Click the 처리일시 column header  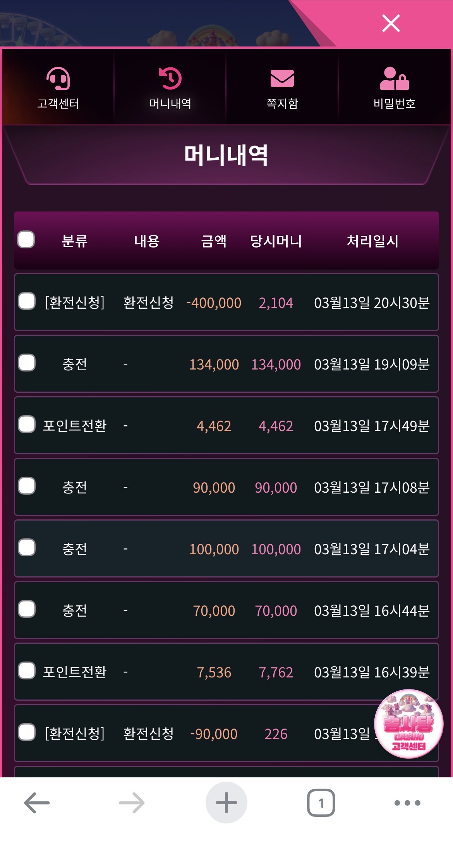click(372, 241)
